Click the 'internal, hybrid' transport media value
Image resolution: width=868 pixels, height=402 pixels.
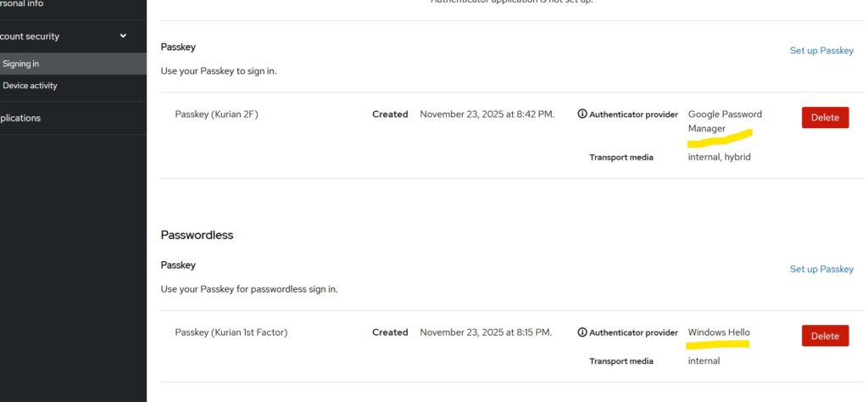pos(719,157)
